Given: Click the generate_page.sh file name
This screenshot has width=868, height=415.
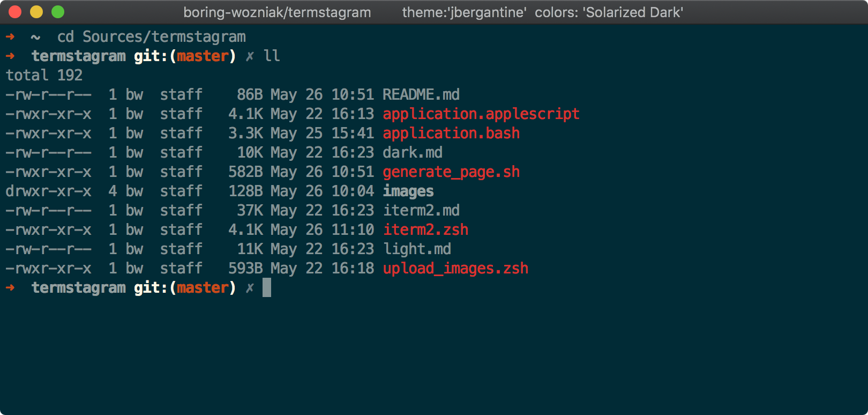Looking at the screenshot, I should pos(451,172).
